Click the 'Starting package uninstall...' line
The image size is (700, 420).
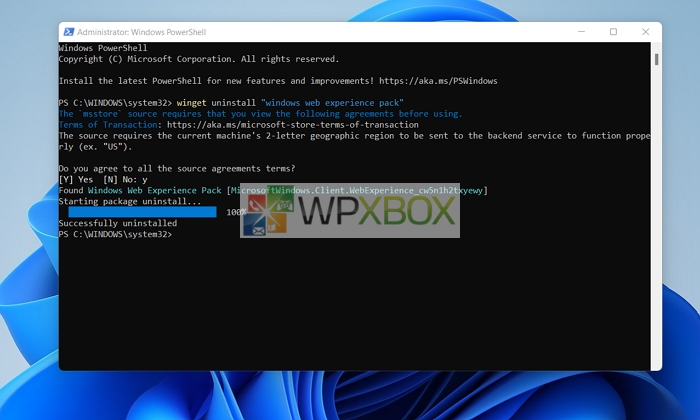(130, 201)
